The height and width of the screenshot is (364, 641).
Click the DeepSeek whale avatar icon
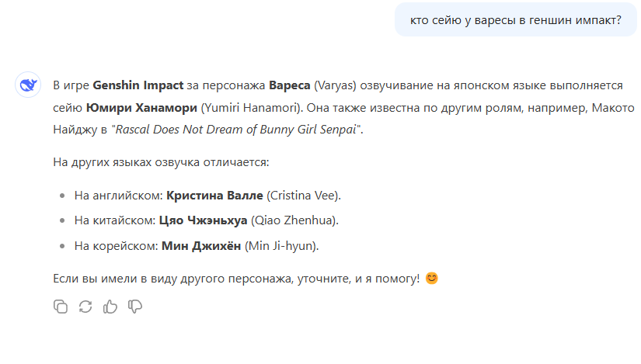pyautogui.click(x=28, y=85)
